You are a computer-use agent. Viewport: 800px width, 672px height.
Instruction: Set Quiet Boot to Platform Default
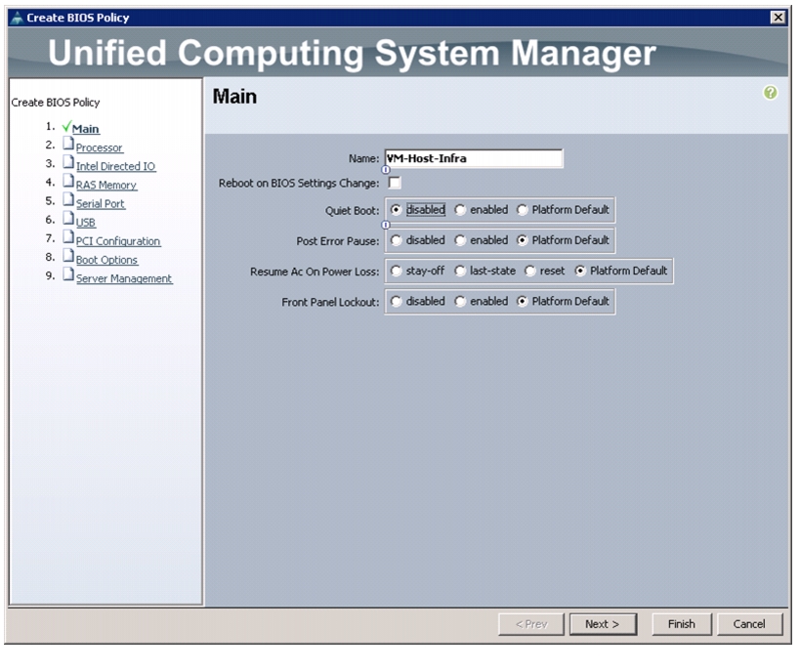pyautogui.click(x=522, y=210)
